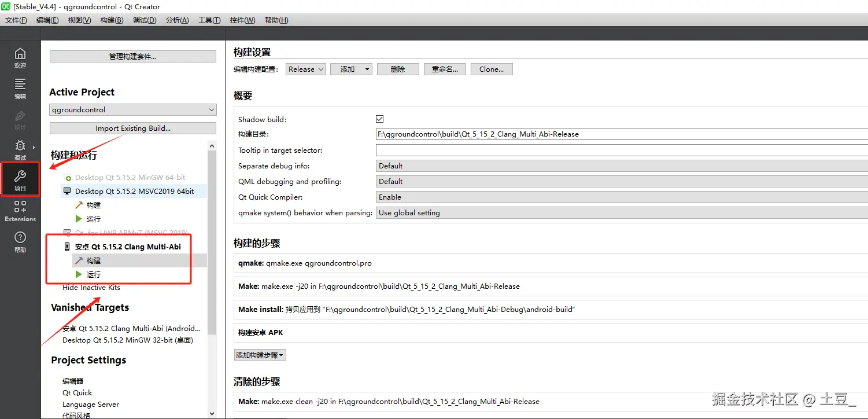The width and height of the screenshot is (868, 419).
Task: Click the phone icon of 安卓 Clang Multi-Abi kit
Action: (67, 247)
